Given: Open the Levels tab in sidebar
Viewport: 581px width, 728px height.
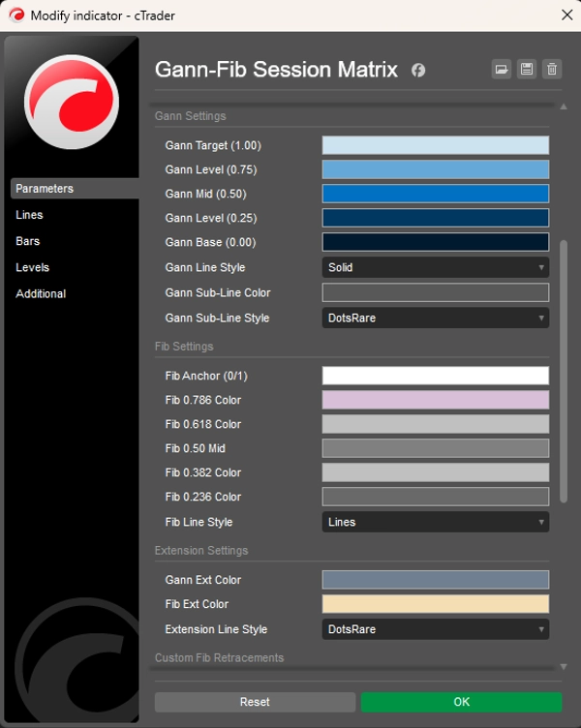Looking at the screenshot, I should [x=32, y=267].
